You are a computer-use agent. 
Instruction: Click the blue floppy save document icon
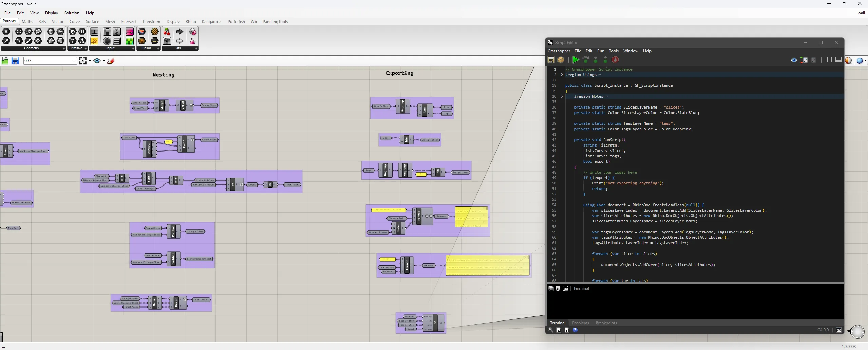[15, 61]
